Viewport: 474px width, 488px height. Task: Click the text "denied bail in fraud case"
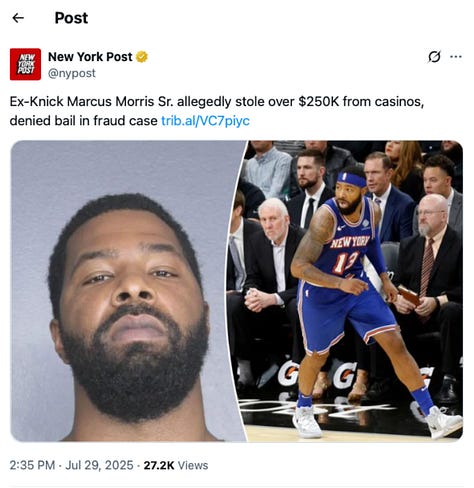[x=83, y=121]
